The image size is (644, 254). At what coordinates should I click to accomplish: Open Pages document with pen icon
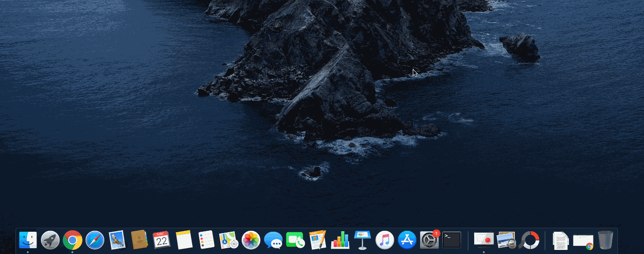point(318,240)
